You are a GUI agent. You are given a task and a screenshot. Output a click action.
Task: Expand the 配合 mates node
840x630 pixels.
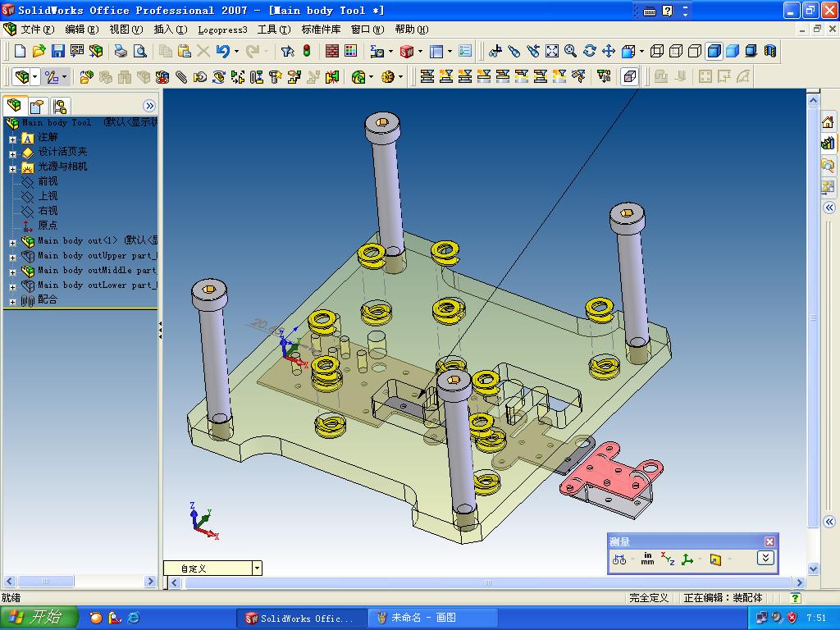click(x=12, y=302)
